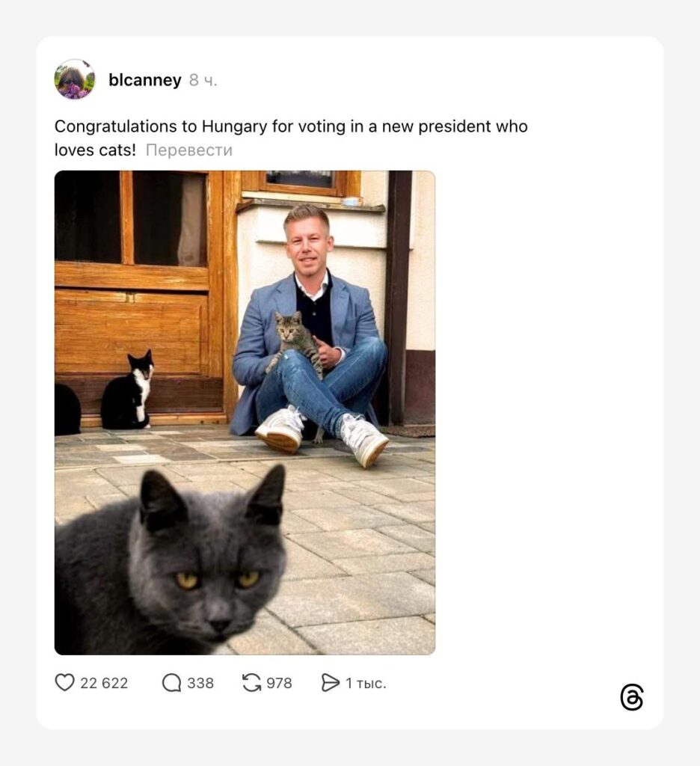Click the Congratulations to Hungary post text
The width and height of the screenshot is (700, 766).
(291, 126)
